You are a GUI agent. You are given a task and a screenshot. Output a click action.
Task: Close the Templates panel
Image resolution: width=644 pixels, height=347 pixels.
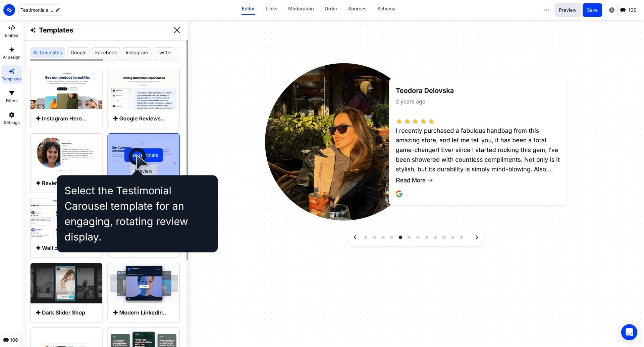tap(177, 30)
